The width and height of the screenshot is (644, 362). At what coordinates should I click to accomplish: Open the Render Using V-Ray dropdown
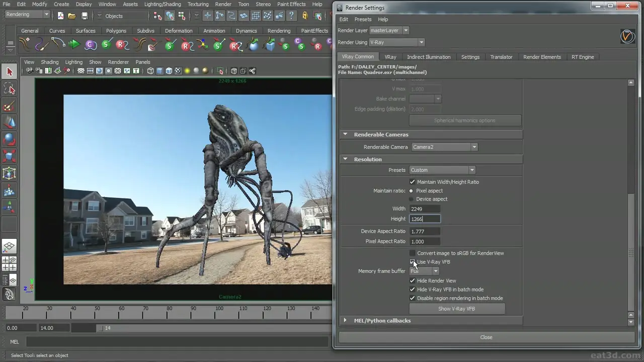(396, 42)
